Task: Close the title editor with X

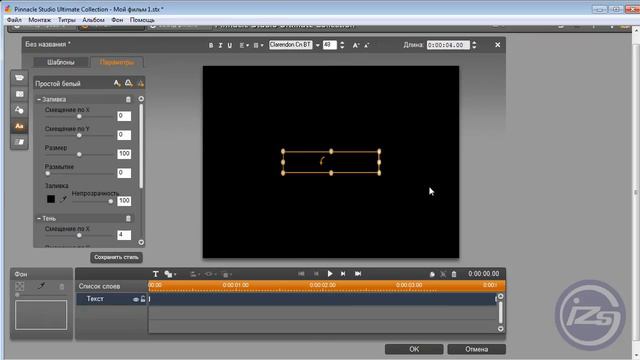Action: coord(498,45)
